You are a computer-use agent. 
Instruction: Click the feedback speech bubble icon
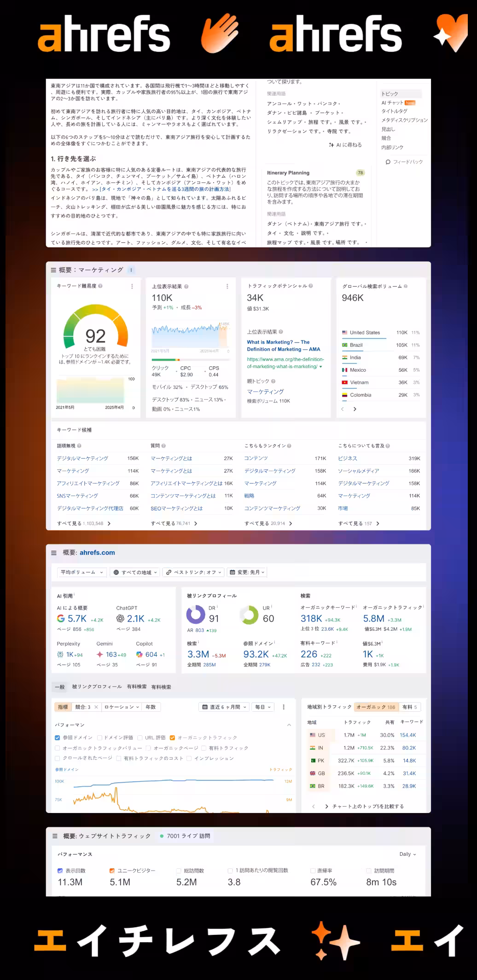(x=388, y=162)
